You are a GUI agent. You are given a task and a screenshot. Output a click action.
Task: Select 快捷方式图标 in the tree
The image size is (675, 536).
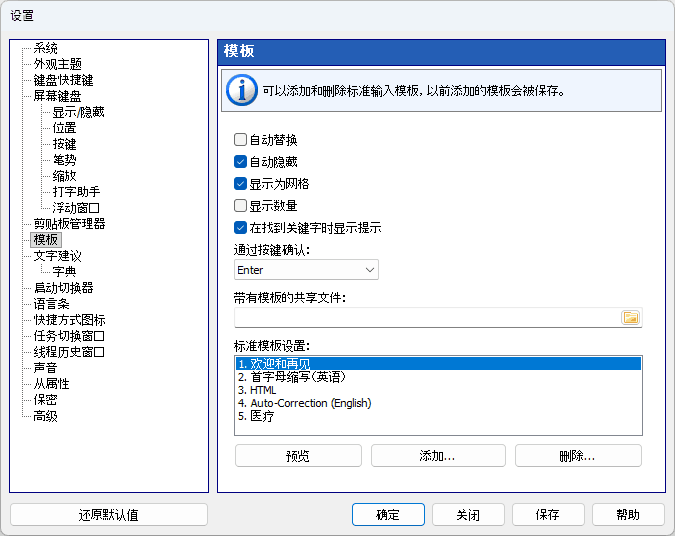69,320
